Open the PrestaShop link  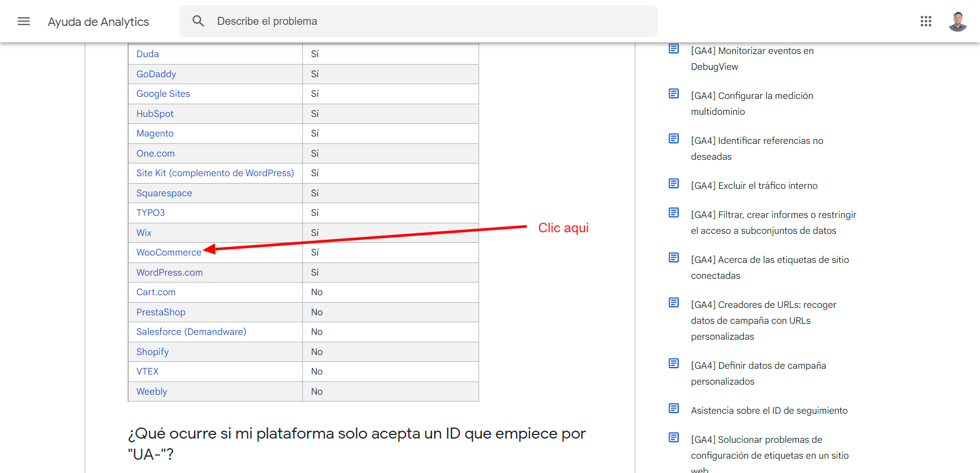click(x=161, y=312)
